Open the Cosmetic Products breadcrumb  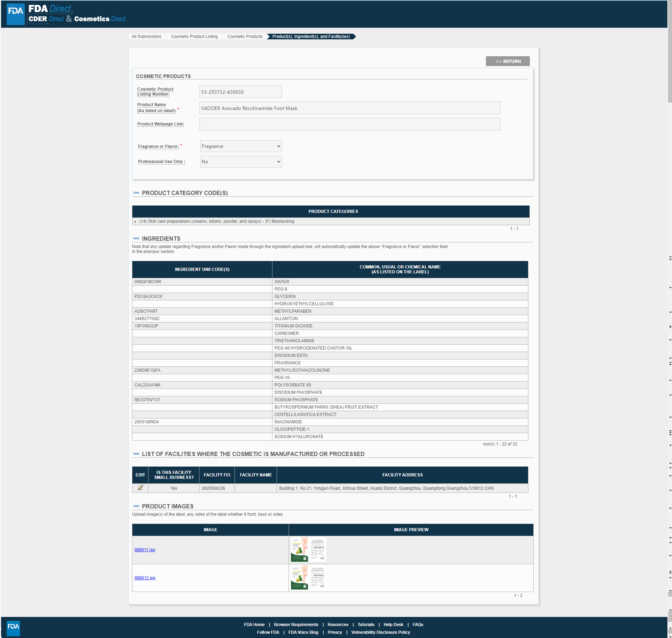point(245,37)
